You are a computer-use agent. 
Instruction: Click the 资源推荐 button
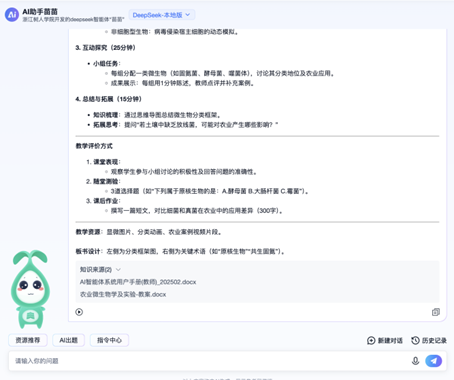28,340
